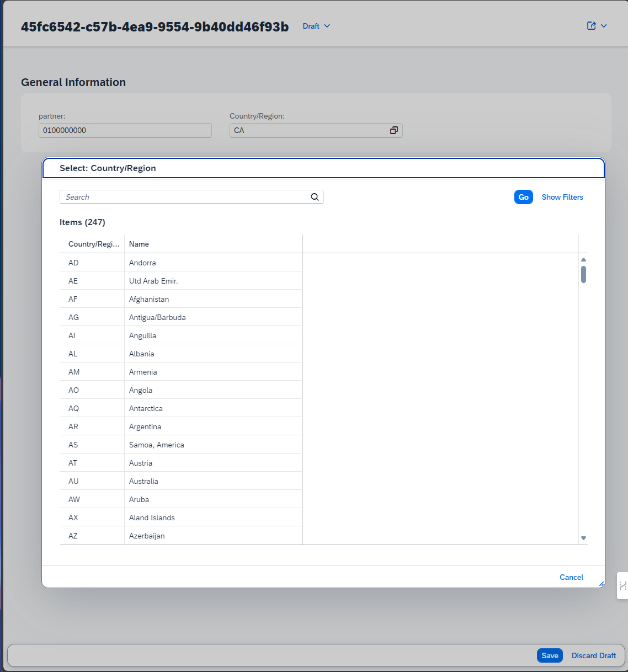Expand the dropdown arrow next to the share icon
Viewport: 628px width, 672px height.
[603, 25]
